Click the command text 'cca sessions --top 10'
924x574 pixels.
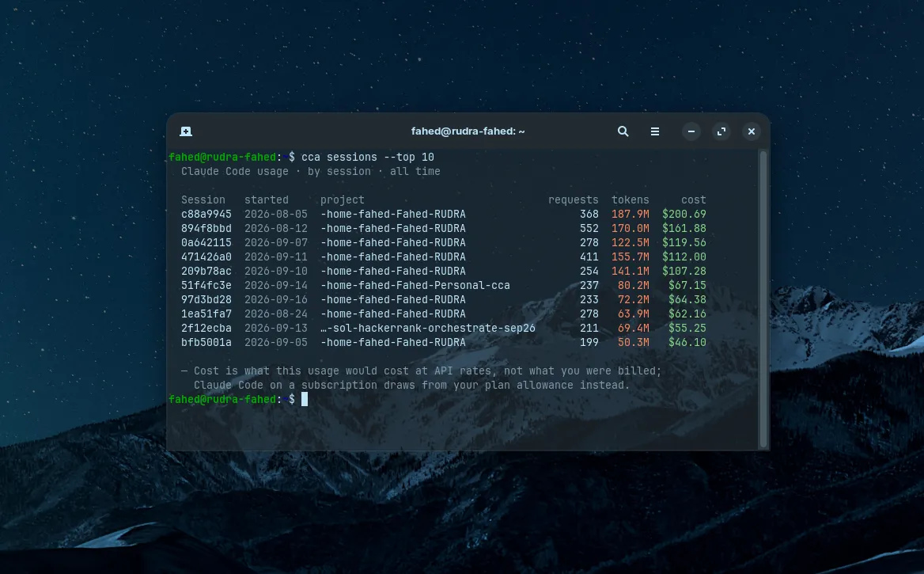(x=368, y=157)
